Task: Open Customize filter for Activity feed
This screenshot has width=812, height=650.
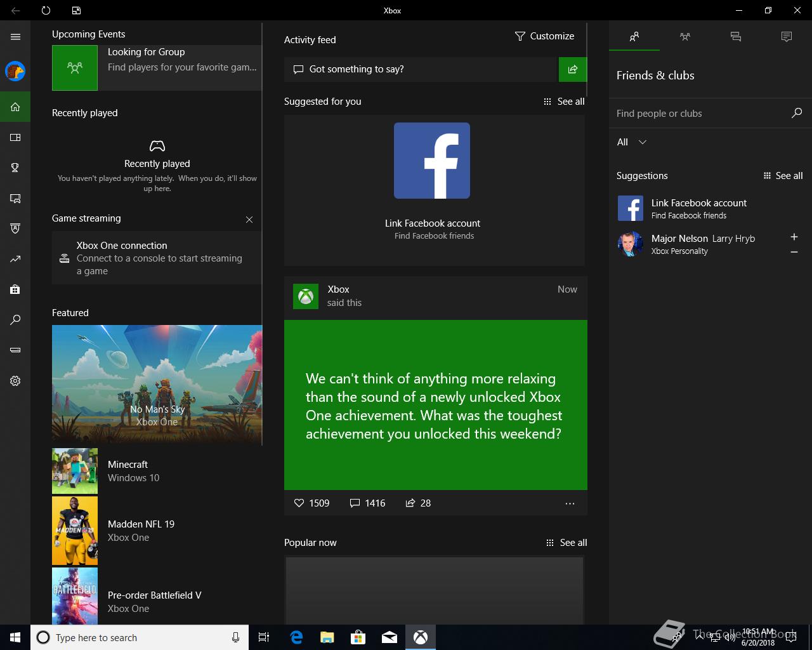Action: (x=544, y=36)
